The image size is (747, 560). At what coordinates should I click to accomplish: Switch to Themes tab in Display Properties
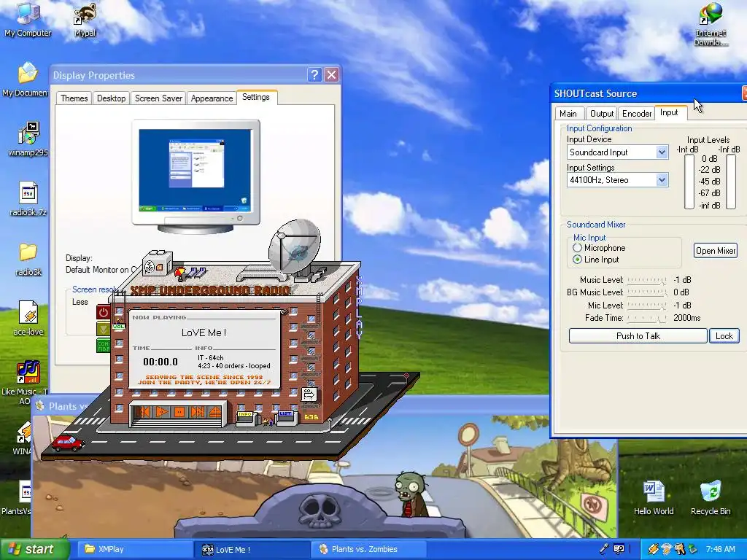pos(74,98)
